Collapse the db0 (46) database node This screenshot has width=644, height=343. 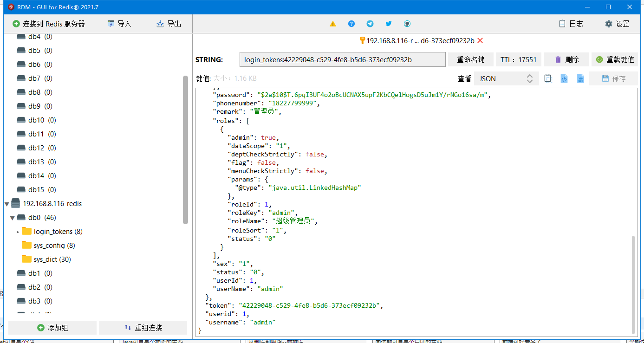tap(13, 217)
